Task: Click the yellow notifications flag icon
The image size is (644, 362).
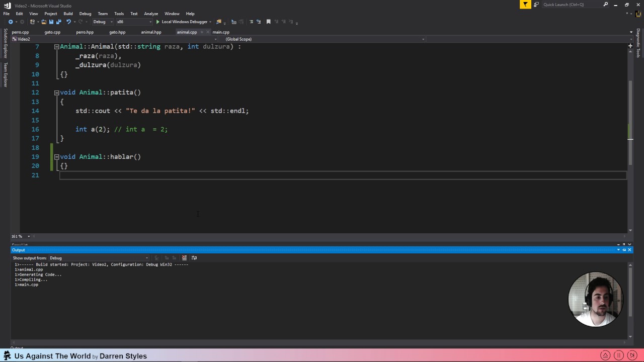Action: (x=525, y=5)
